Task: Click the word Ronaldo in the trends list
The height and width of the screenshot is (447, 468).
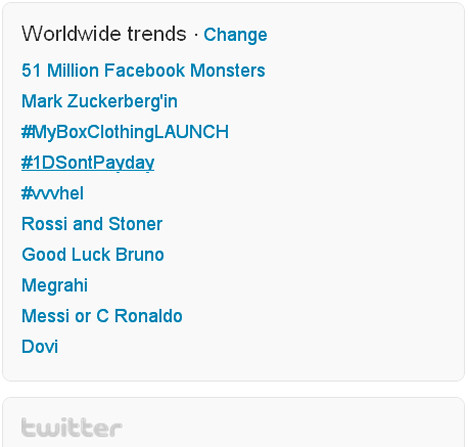Action: pos(148,316)
